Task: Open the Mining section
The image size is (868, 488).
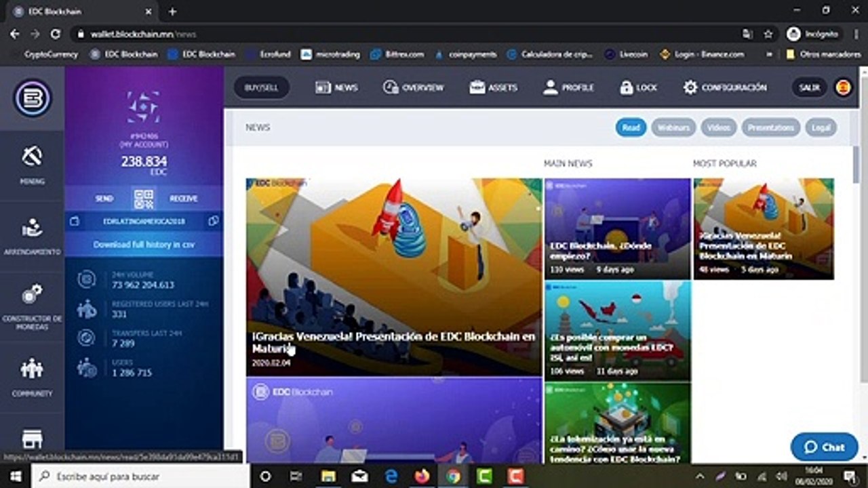Action: tap(32, 165)
